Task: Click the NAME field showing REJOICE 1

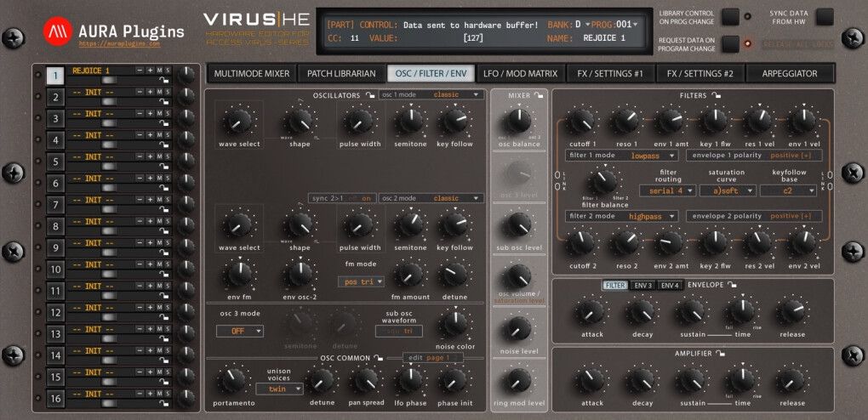Action: coord(604,38)
